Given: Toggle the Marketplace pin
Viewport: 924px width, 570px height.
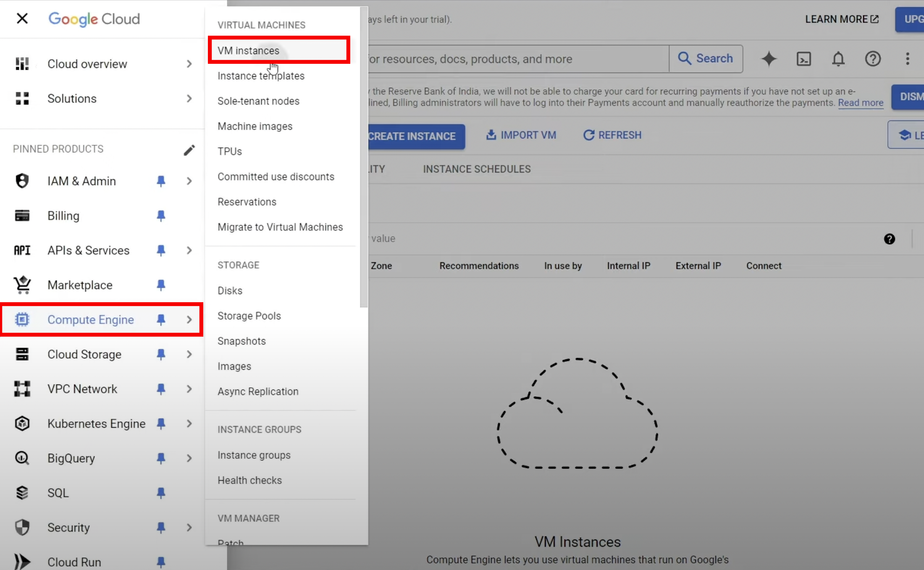Looking at the screenshot, I should coord(160,285).
